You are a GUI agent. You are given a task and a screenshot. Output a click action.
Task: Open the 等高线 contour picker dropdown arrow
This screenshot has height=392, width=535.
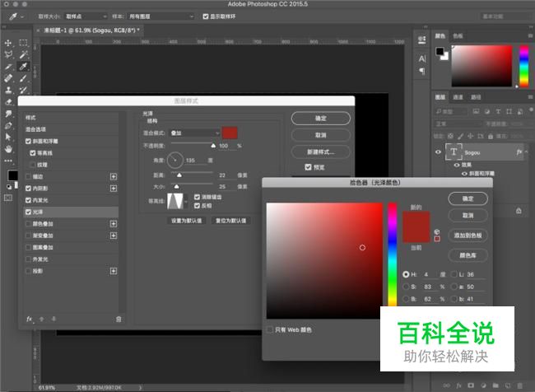(186, 202)
